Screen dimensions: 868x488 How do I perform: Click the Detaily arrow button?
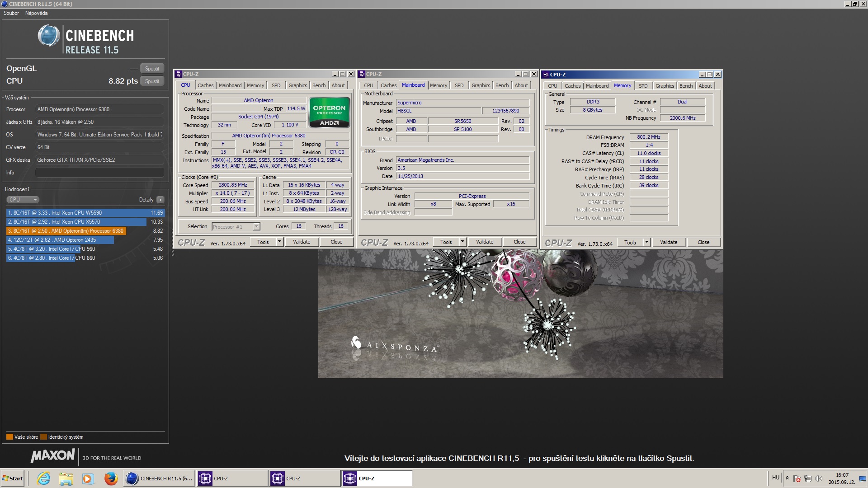[x=160, y=200]
